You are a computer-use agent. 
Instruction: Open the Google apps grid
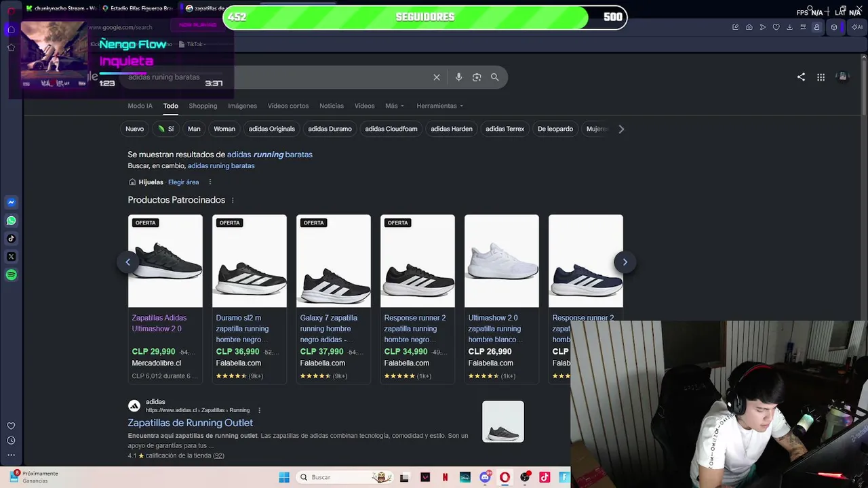click(821, 77)
